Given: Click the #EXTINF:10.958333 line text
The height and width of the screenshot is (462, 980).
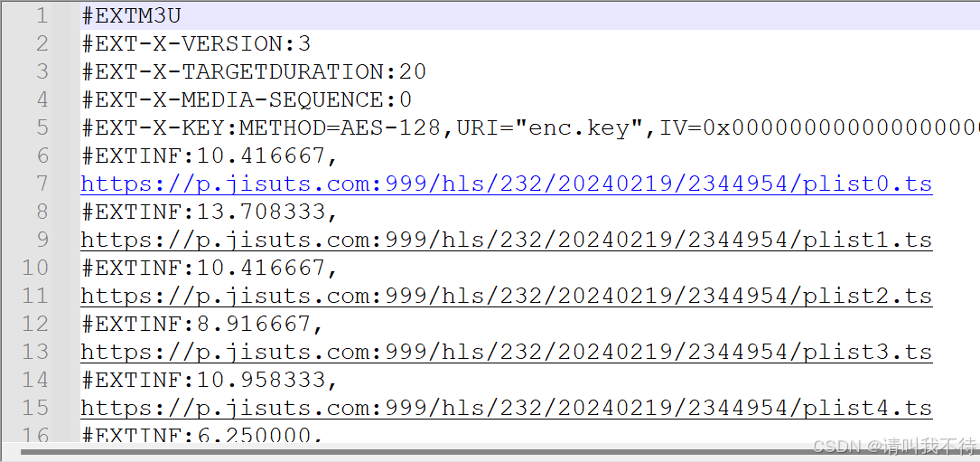Looking at the screenshot, I should 209,381.
